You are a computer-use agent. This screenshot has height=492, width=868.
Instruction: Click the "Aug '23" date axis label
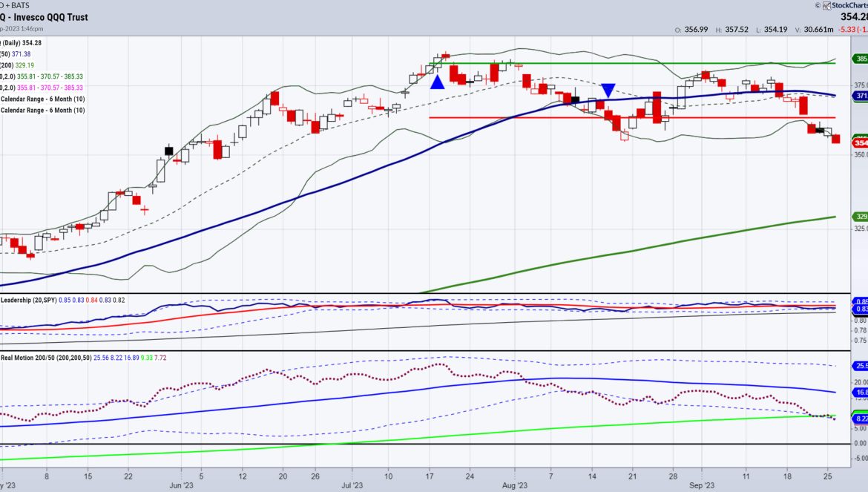click(515, 485)
